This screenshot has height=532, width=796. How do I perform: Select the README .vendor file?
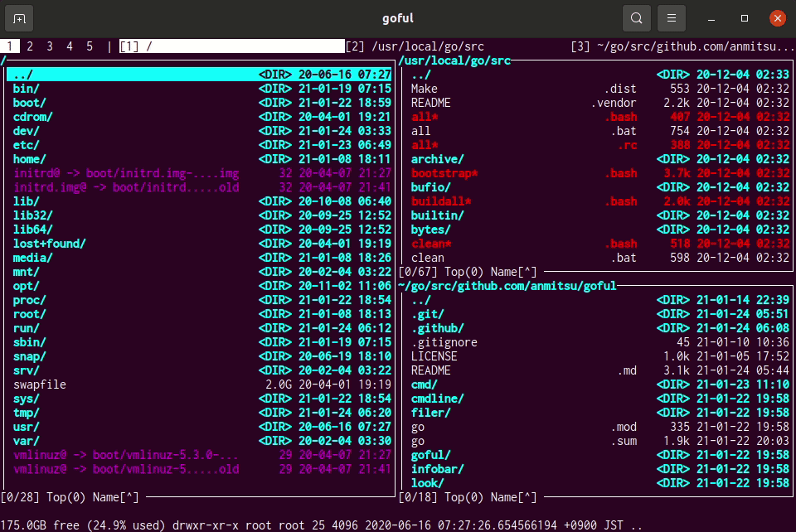pyautogui.click(x=600, y=103)
